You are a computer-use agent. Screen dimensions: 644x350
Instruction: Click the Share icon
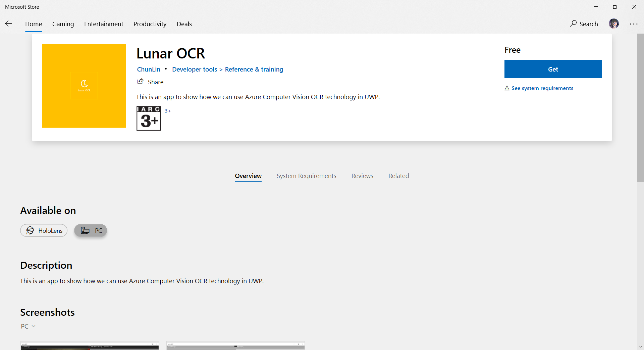pos(141,82)
